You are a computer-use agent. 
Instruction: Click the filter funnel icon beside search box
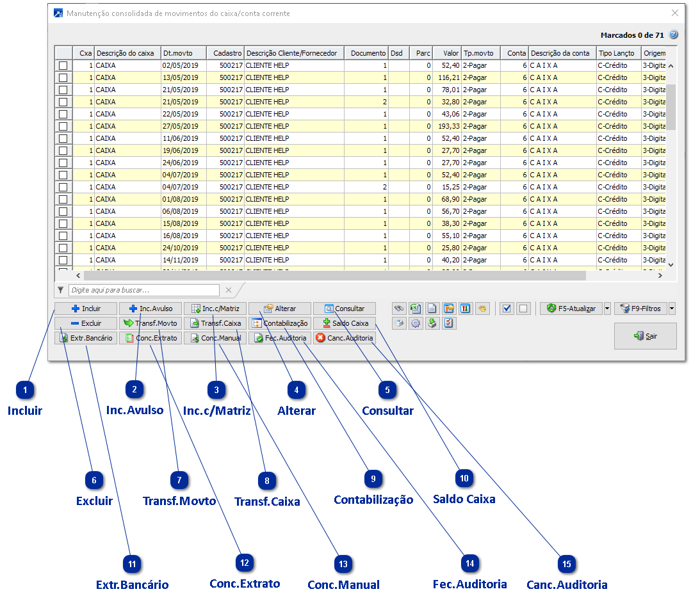coord(60,290)
